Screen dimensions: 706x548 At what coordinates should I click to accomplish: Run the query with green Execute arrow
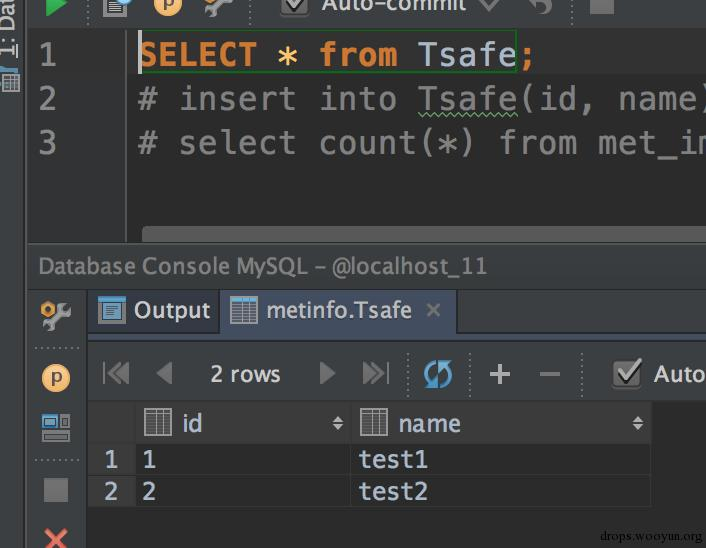pos(57,7)
